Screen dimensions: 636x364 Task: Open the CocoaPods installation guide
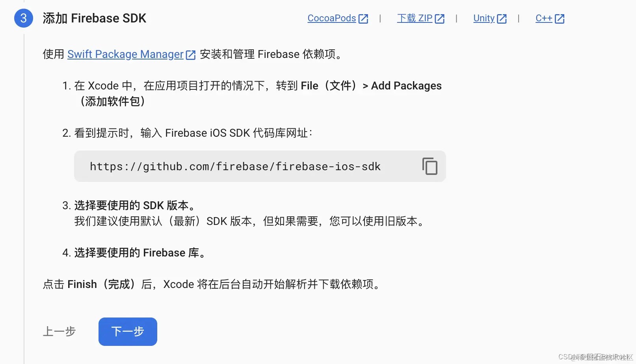tap(332, 18)
